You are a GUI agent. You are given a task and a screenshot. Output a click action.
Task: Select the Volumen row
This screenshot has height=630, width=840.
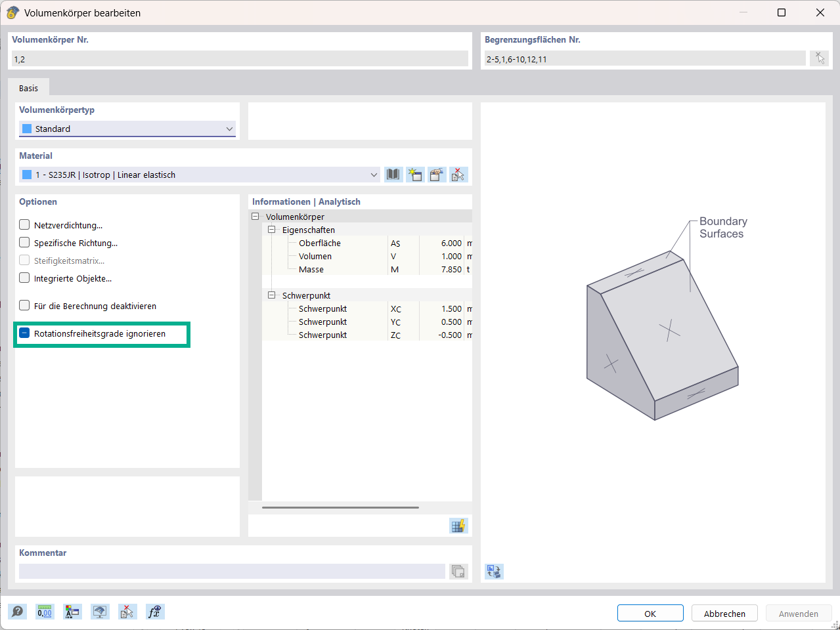point(367,256)
